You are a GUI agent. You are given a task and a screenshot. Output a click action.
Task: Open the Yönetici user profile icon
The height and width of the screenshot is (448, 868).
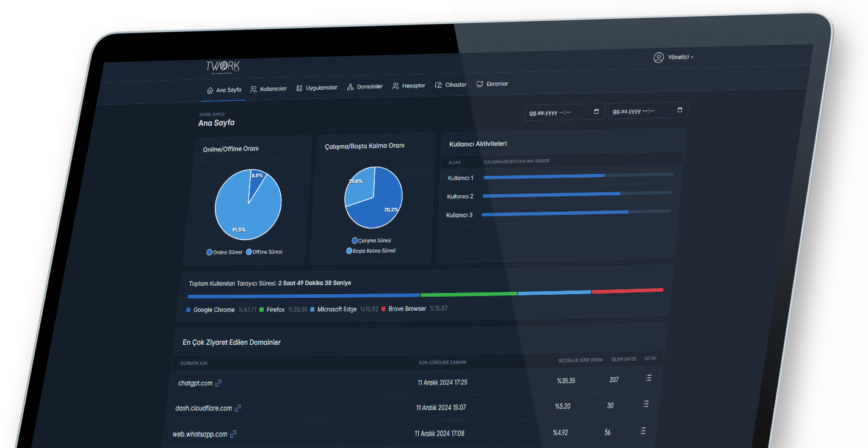pos(659,57)
